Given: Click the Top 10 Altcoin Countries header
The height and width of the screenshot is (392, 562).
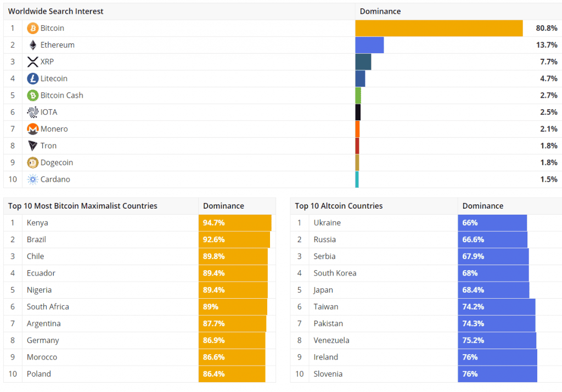Looking at the screenshot, I should (339, 206).
